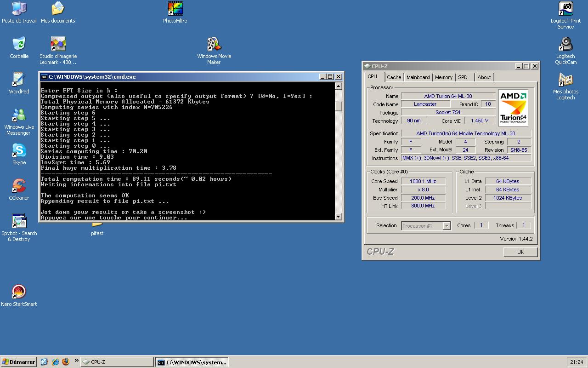Expand quick launch overflow chevron
Screen dimensions: 588x368
coord(76,361)
